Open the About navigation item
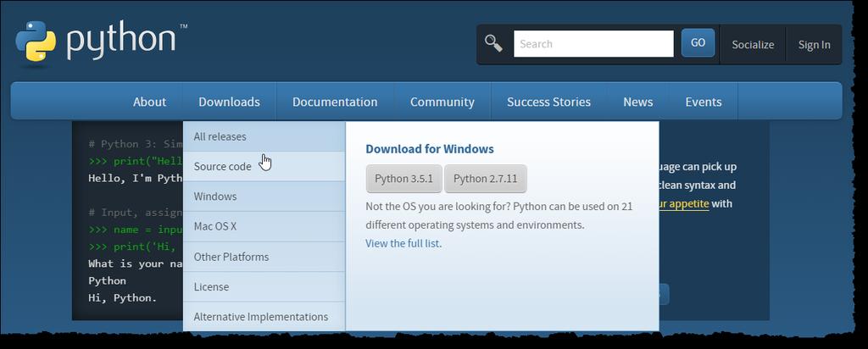Screen dimensions: 868x349 (x=149, y=102)
